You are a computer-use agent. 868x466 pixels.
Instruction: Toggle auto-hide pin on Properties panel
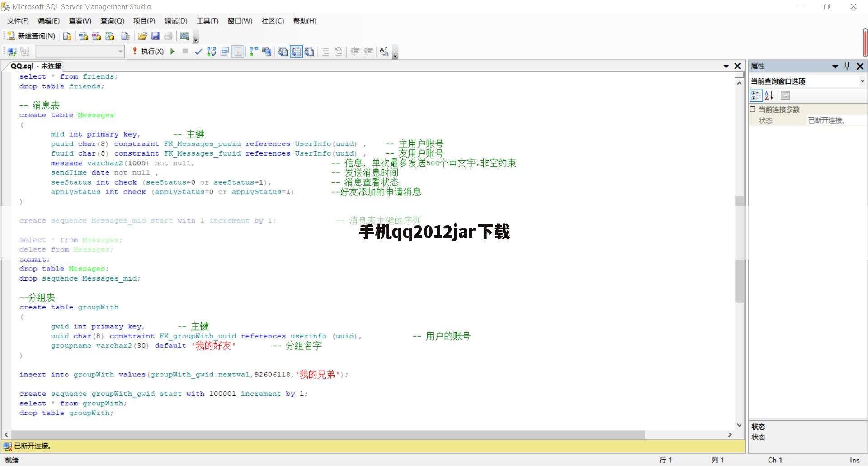click(847, 66)
